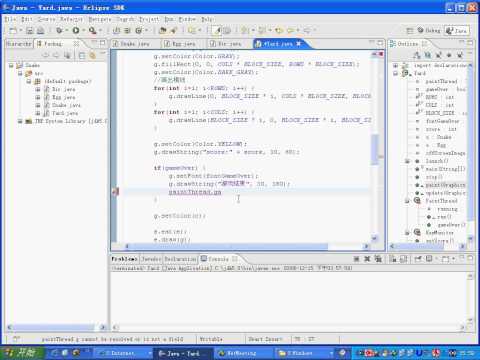Switch to the Debug perspective
The height and width of the screenshot is (360, 480).
429,30
